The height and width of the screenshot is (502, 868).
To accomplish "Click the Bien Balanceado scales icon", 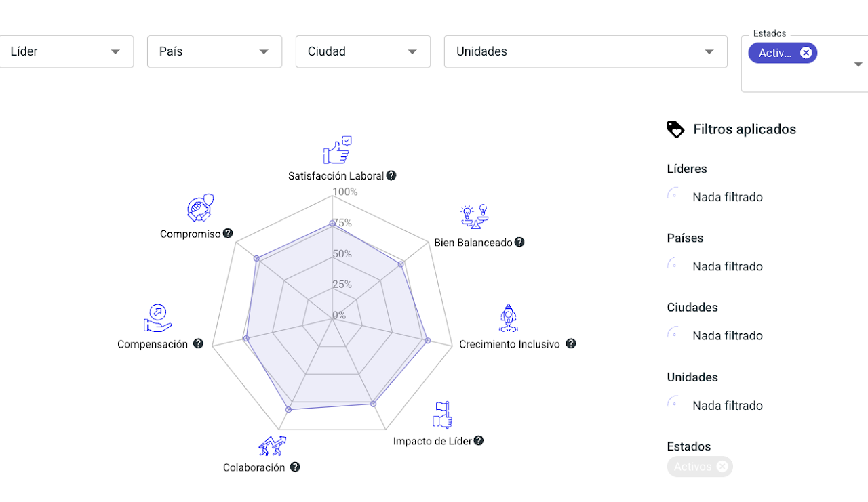I will click(x=475, y=216).
